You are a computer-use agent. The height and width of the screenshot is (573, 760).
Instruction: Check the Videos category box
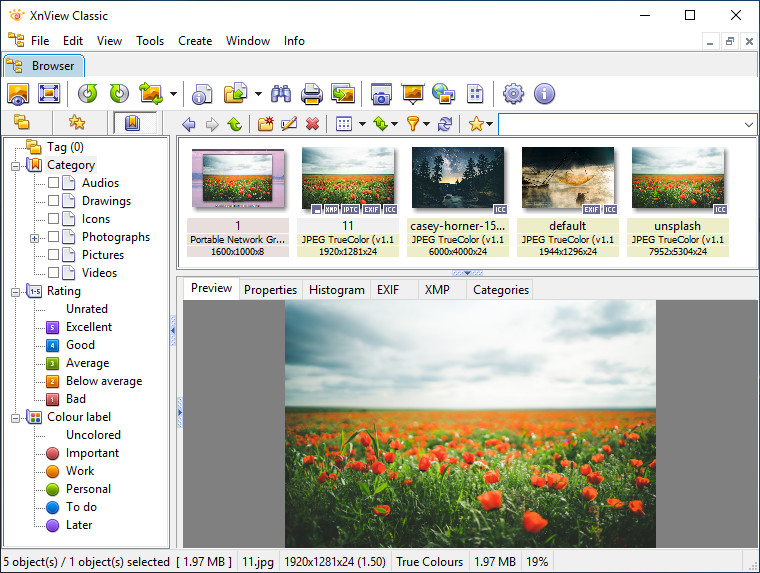point(53,272)
